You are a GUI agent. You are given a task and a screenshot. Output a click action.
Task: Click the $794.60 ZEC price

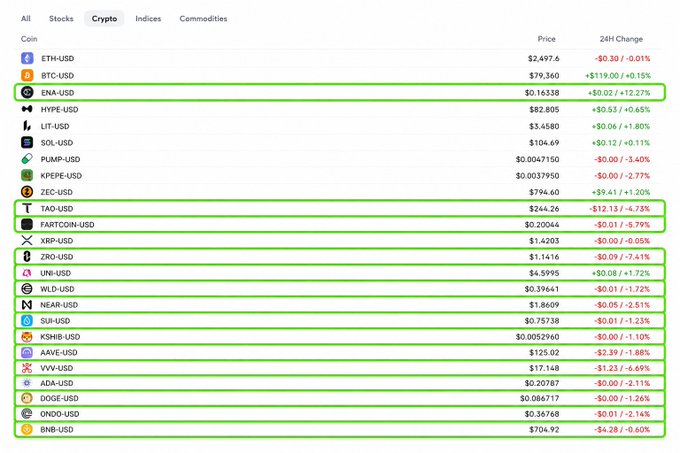(x=544, y=192)
